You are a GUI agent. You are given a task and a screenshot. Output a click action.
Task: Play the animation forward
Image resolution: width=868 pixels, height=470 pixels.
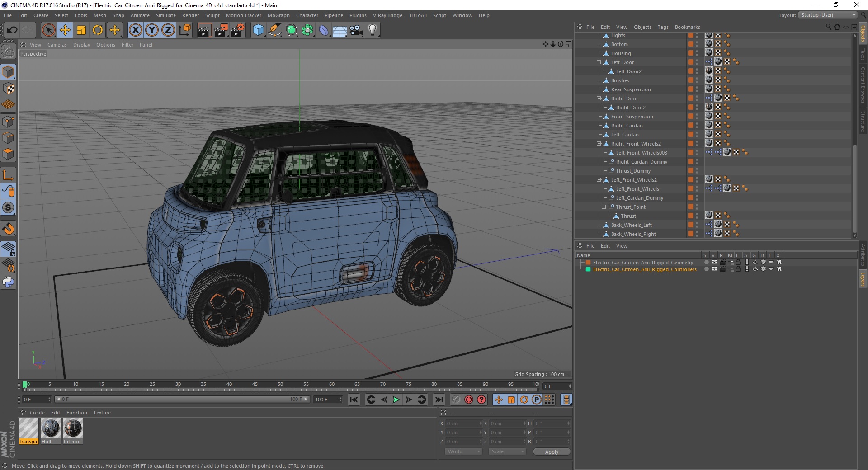396,399
